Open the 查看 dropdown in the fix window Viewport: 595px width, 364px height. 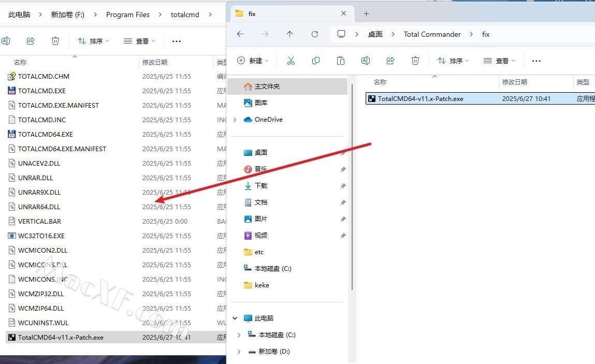pyautogui.click(x=499, y=61)
